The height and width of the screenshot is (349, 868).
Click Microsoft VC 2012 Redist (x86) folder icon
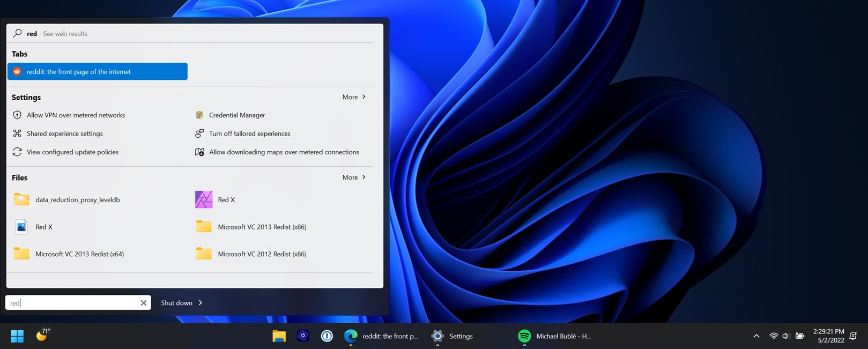(204, 254)
